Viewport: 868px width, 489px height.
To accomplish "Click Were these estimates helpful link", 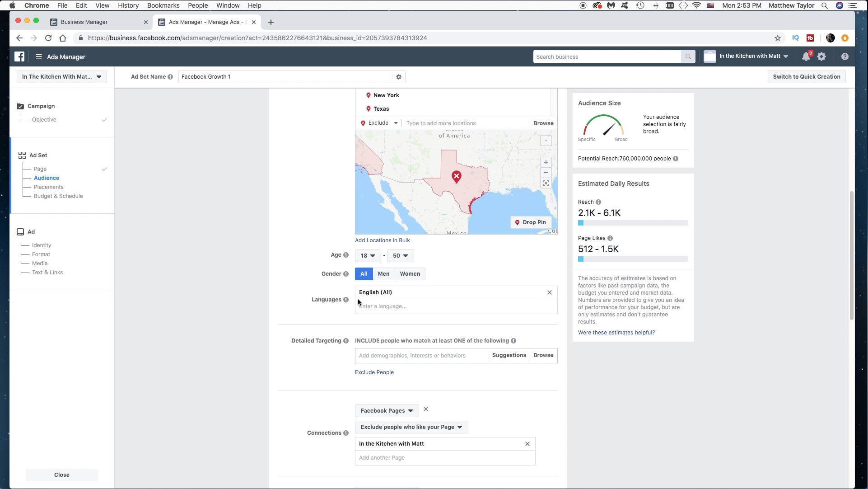I will point(616,333).
